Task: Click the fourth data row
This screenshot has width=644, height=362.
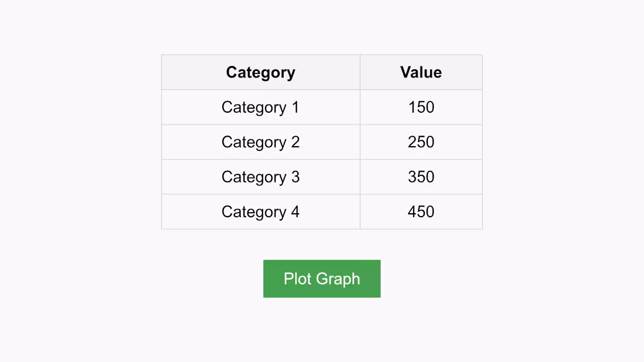Action: (321, 212)
